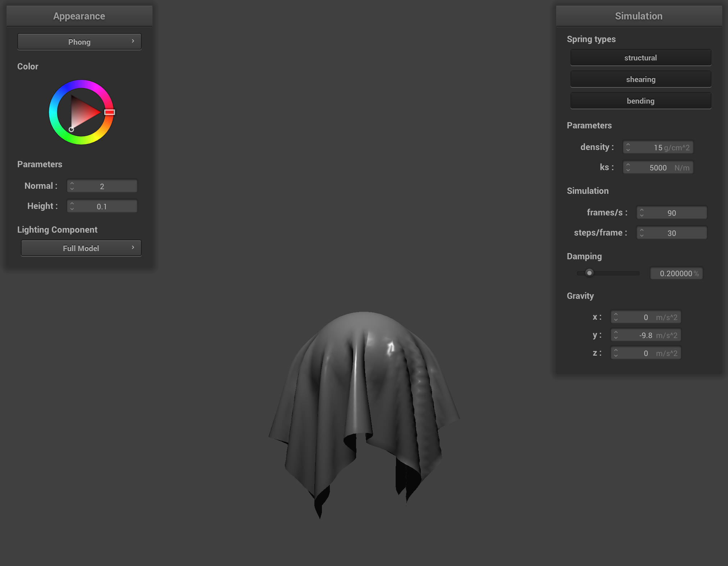Open the Full Model lighting dropdown

(81, 248)
